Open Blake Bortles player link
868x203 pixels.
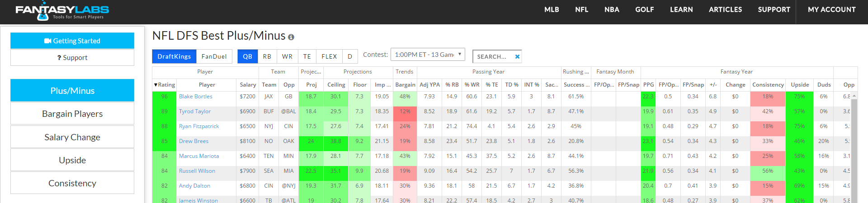(195, 97)
